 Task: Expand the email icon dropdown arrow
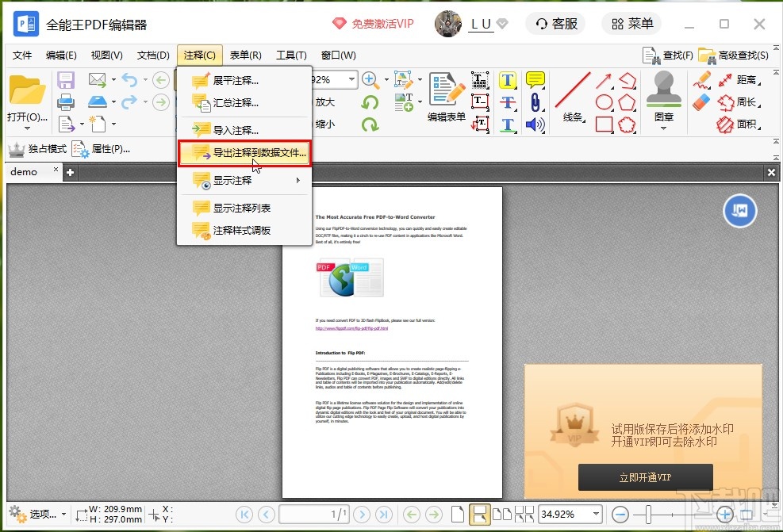(114, 80)
